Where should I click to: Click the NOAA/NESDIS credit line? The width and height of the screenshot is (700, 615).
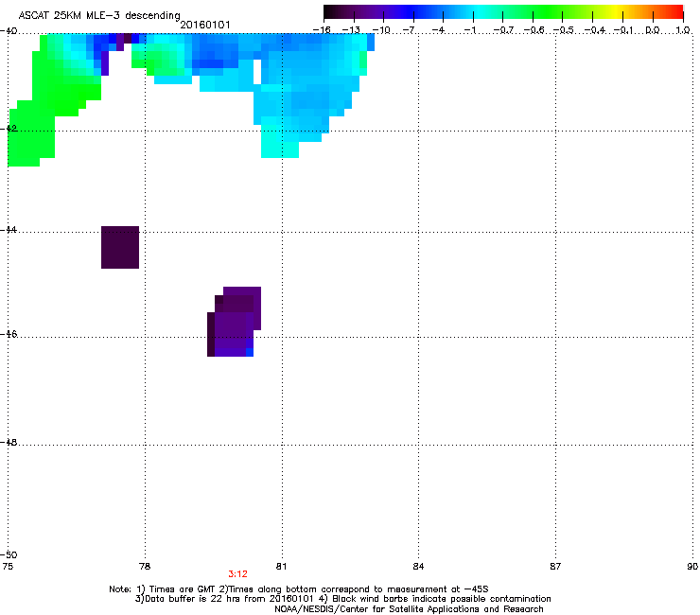pyautogui.click(x=409, y=609)
